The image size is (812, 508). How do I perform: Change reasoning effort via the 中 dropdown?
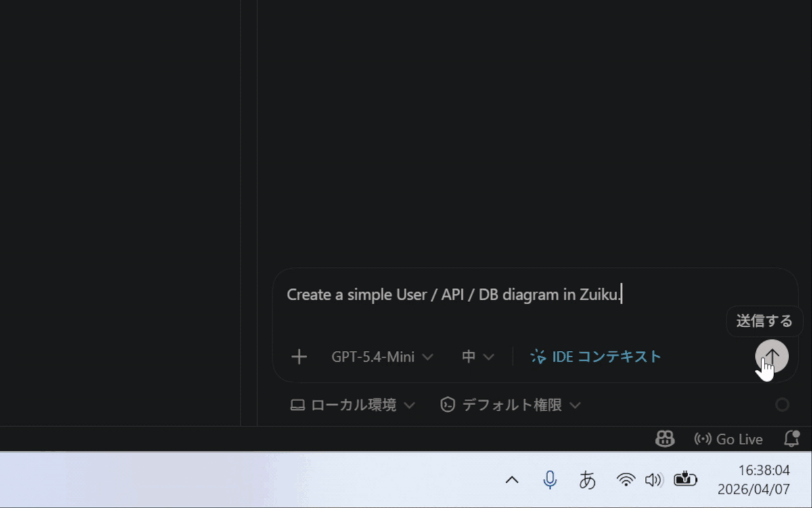pos(477,356)
